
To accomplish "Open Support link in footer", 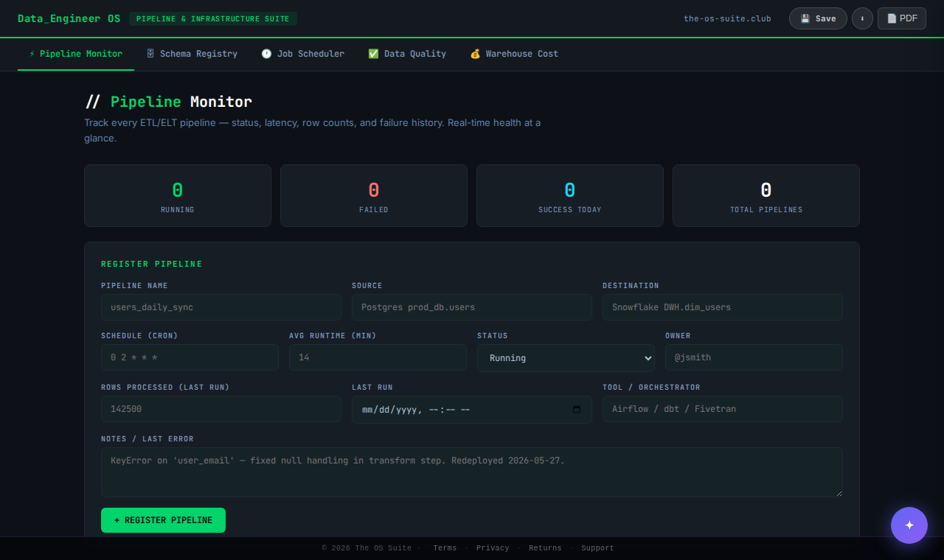I will 597,548.
